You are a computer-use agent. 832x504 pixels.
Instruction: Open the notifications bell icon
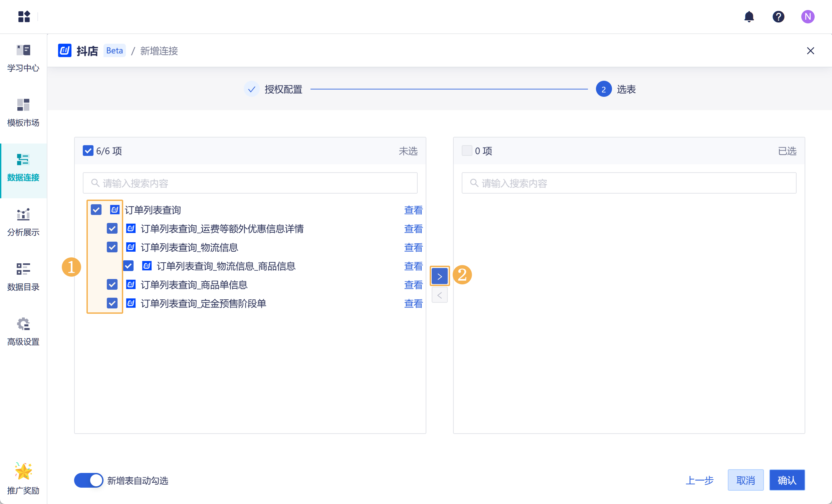749,17
